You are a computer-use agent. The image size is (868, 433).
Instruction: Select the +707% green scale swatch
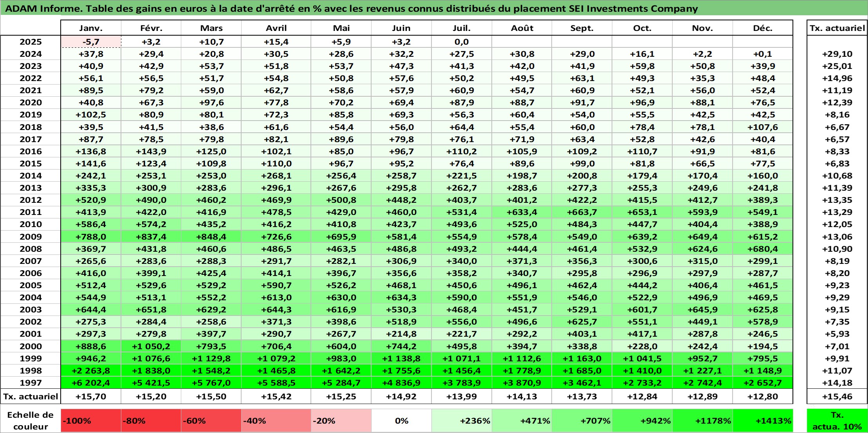tap(582, 421)
